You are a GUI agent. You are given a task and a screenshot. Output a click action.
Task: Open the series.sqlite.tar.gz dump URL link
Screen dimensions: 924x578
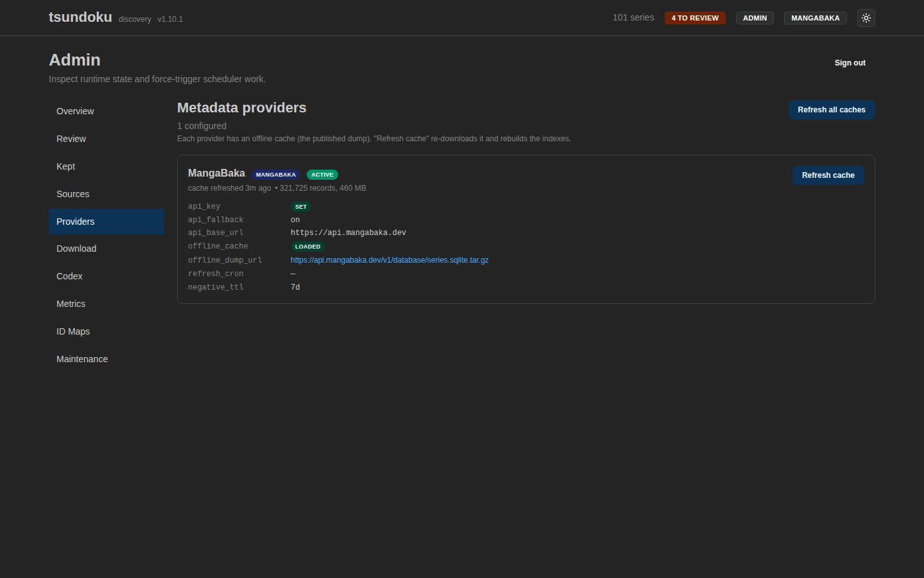pos(389,260)
